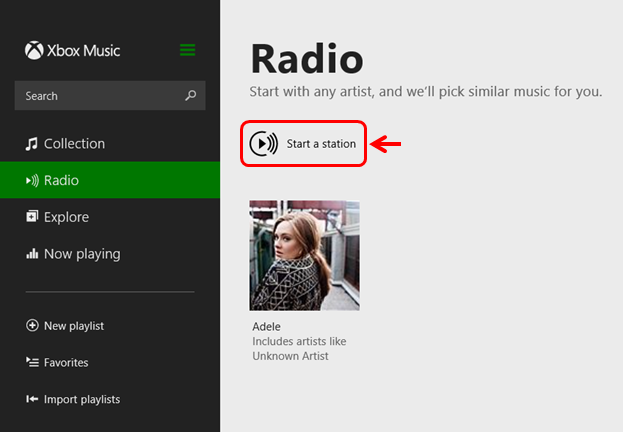Open the Collection section label

point(74,144)
